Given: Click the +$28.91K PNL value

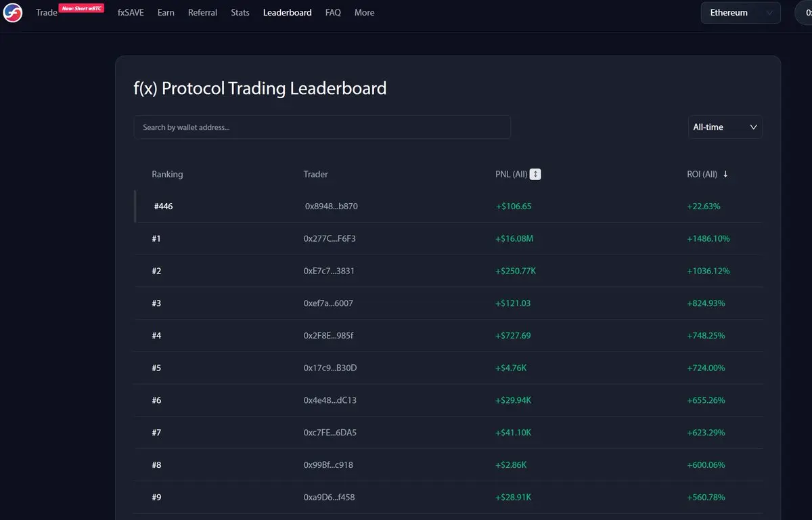Looking at the screenshot, I should click(514, 498).
